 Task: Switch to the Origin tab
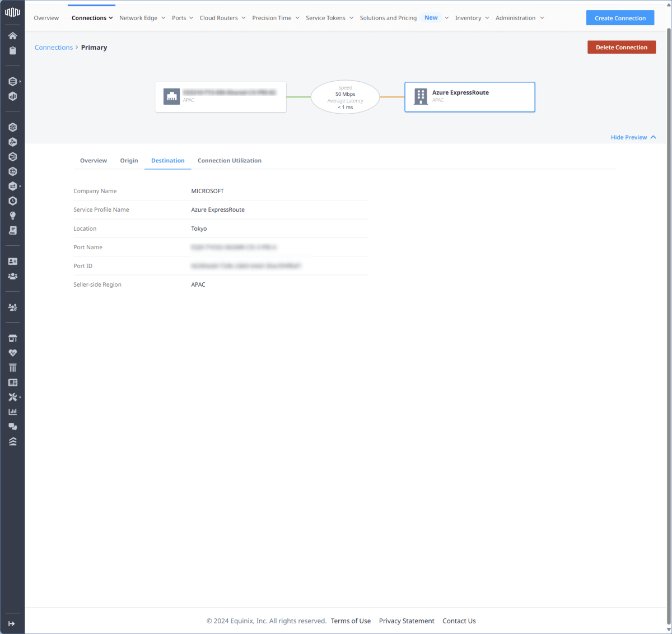click(129, 161)
